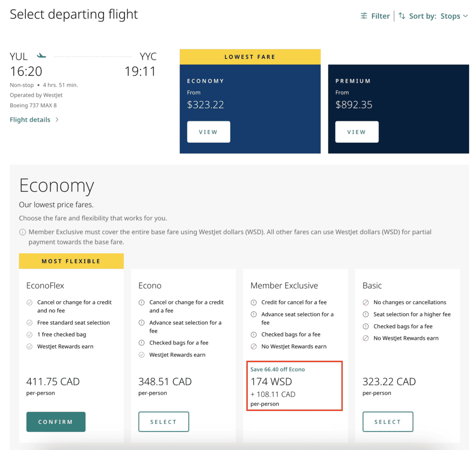Click info icon beside Credit for cancel for a fee

(x=254, y=303)
